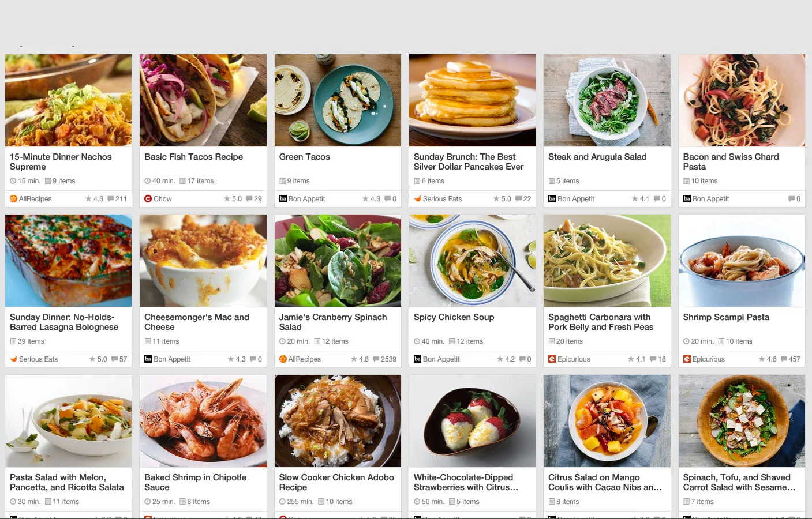Viewport: 812px width, 519px height.
Task: Open the Steak and Arugula Salad recipe title
Action: [x=597, y=157]
